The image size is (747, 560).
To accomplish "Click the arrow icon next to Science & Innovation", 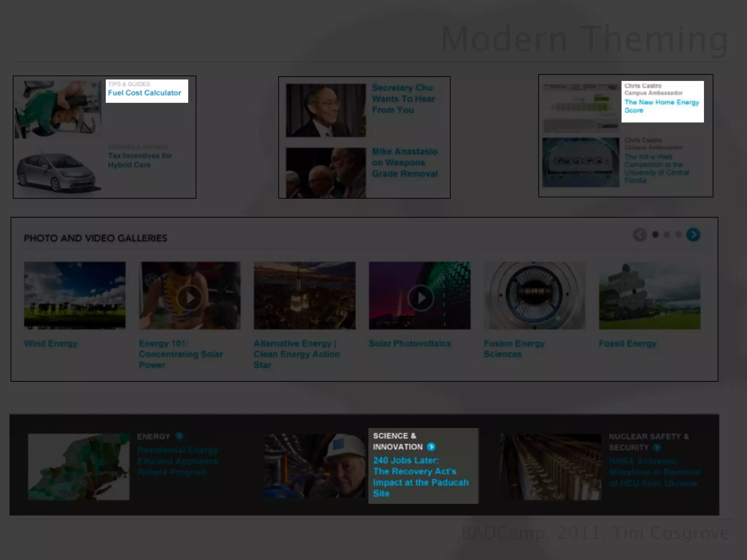I will coord(431,447).
